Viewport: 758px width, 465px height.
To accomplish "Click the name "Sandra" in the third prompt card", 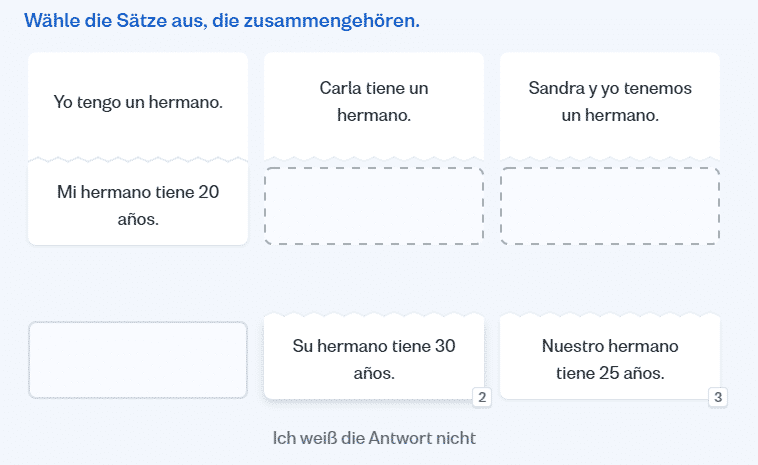I will point(555,89).
